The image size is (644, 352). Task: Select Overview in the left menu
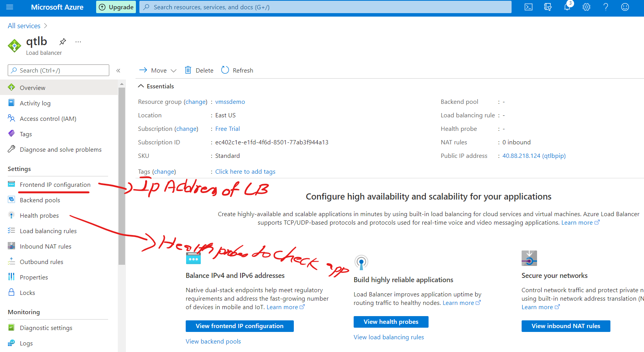click(x=59, y=88)
